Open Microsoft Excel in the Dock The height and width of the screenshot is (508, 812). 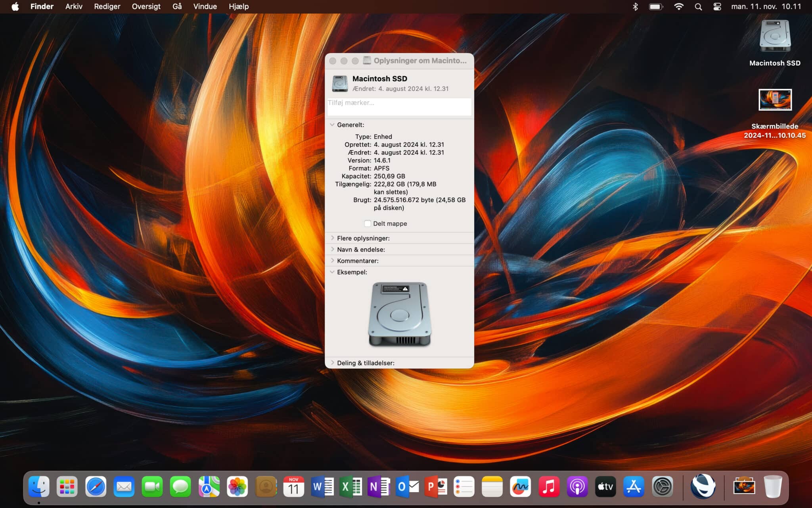[350, 487]
